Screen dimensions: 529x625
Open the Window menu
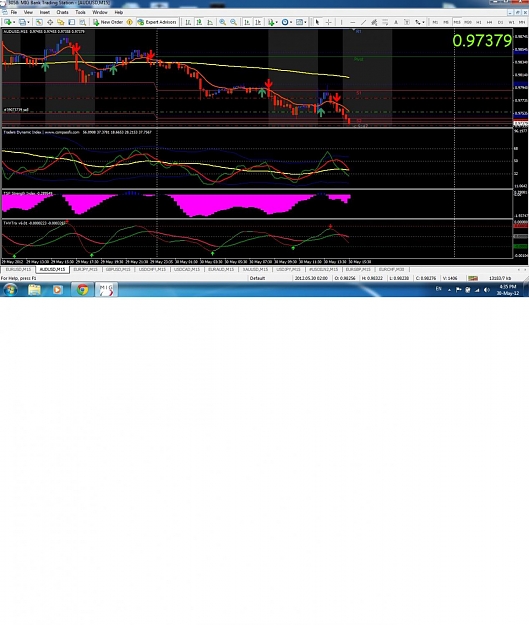click(x=100, y=12)
